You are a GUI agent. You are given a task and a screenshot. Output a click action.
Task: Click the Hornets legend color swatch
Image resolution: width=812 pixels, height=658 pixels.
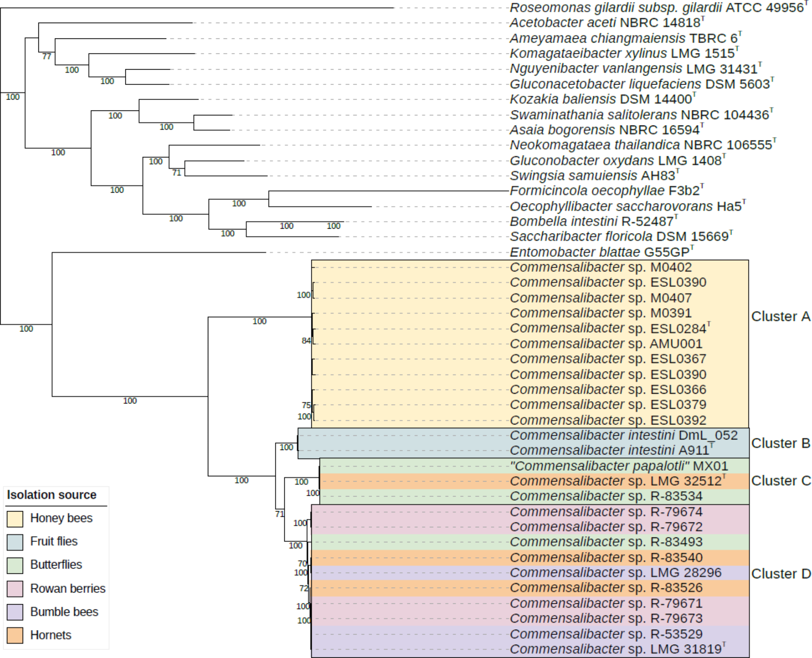pyautogui.click(x=15, y=635)
